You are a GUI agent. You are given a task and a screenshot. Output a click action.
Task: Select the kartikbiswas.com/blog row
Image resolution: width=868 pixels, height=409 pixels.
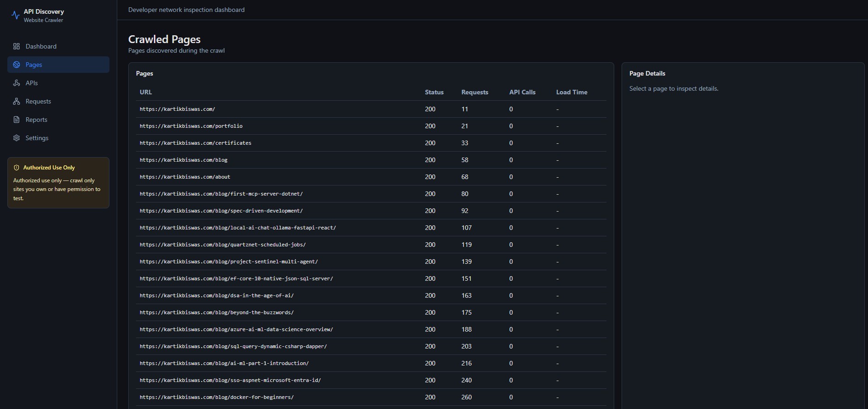[371, 160]
